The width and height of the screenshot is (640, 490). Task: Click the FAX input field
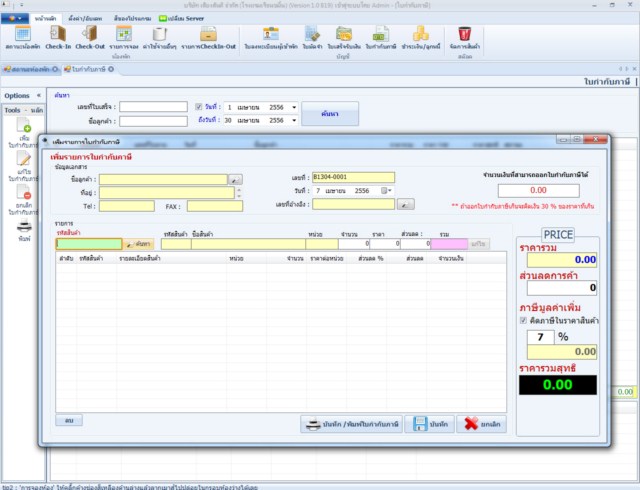click(215, 206)
